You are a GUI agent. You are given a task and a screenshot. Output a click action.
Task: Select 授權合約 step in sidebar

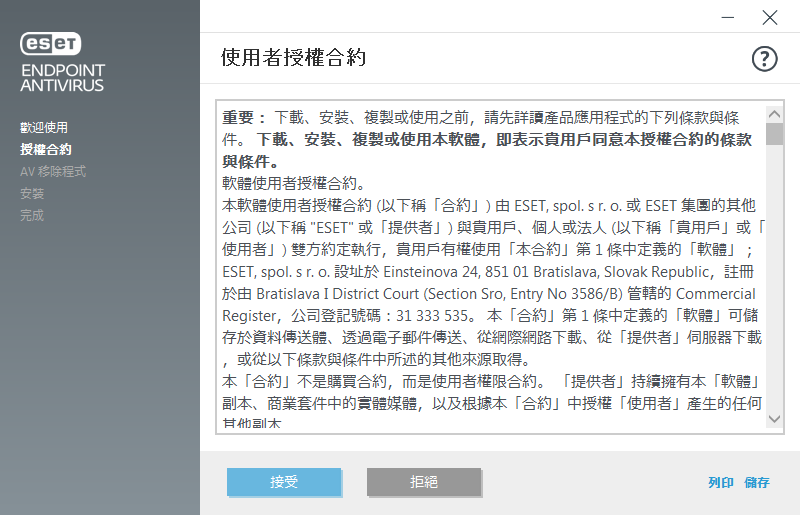point(46,149)
